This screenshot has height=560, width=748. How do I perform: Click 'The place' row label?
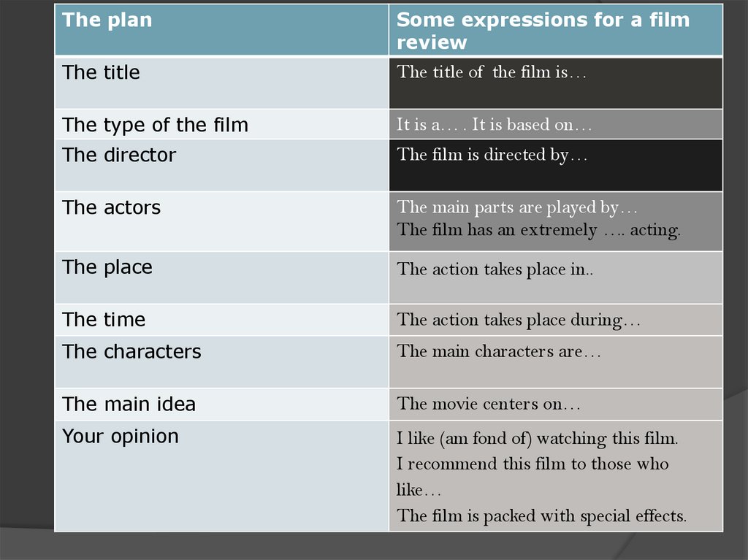pyautogui.click(x=107, y=267)
